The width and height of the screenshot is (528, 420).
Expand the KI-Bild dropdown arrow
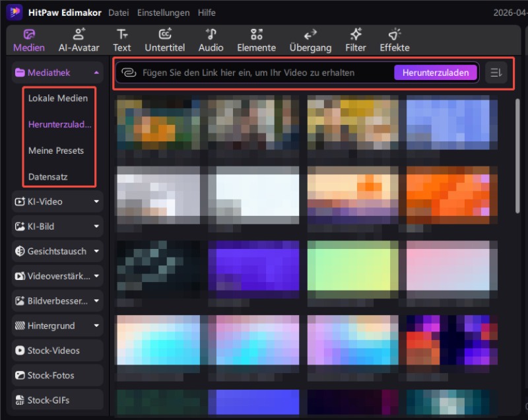tap(96, 227)
